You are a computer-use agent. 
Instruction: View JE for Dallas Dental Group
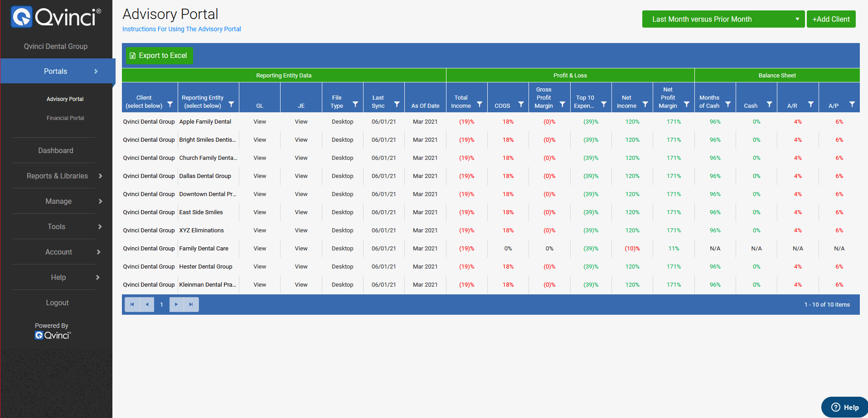click(301, 176)
